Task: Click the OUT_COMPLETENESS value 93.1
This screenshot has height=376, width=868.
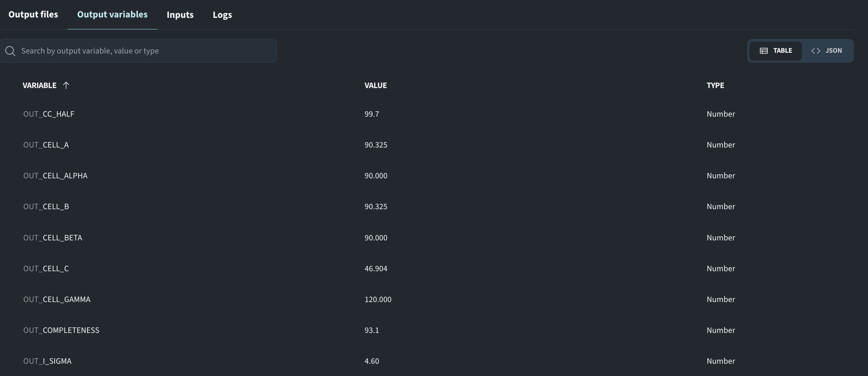Action: click(x=372, y=330)
